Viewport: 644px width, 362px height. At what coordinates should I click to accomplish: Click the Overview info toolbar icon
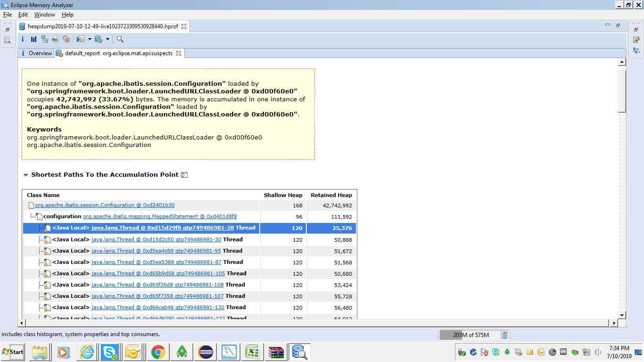pos(23,39)
